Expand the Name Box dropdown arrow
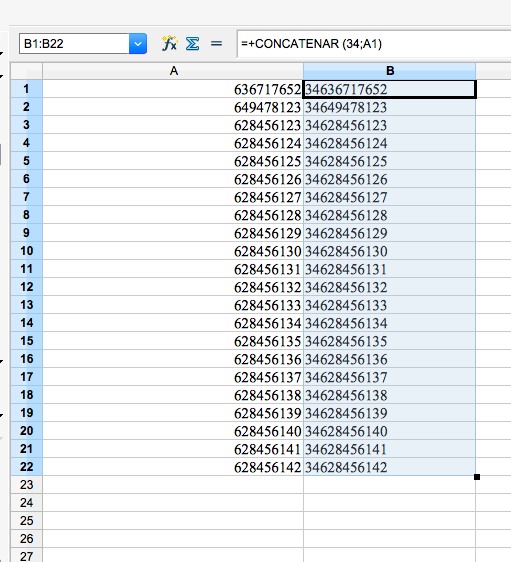The height and width of the screenshot is (562, 511). point(138,44)
